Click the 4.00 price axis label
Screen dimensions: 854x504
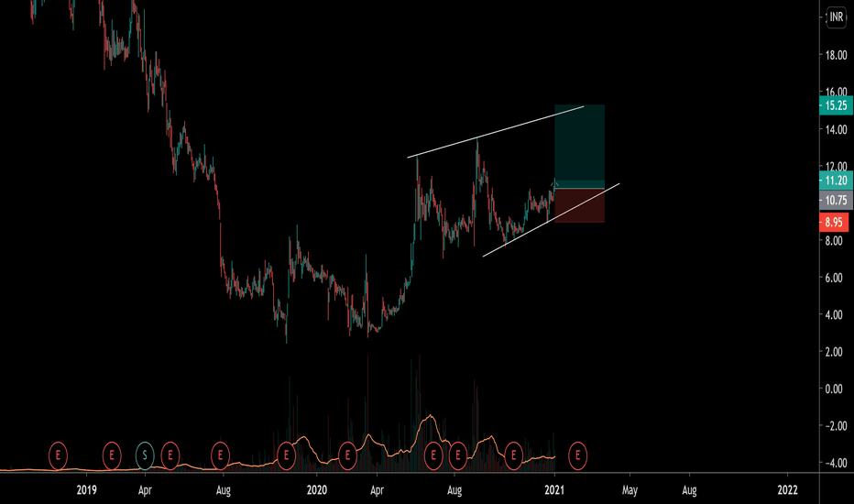tap(834, 315)
